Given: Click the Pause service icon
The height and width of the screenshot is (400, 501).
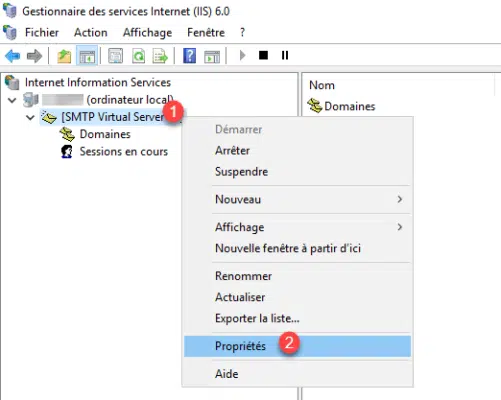Looking at the screenshot, I should [x=285, y=55].
